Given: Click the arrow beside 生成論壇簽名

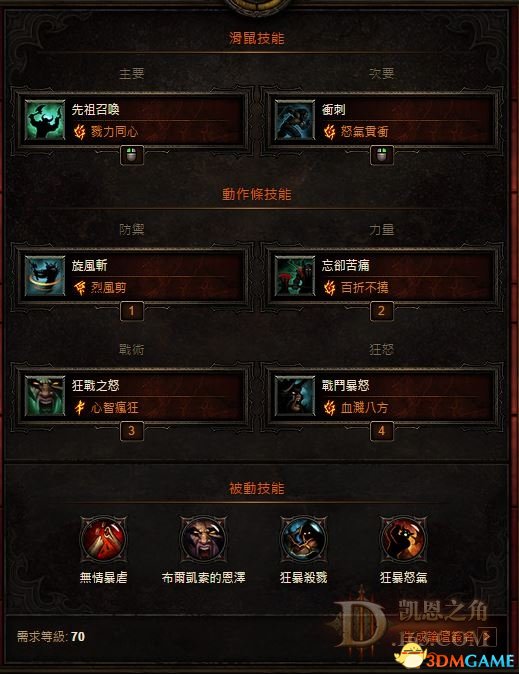Looking at the screenshot, I should point(489,637).
